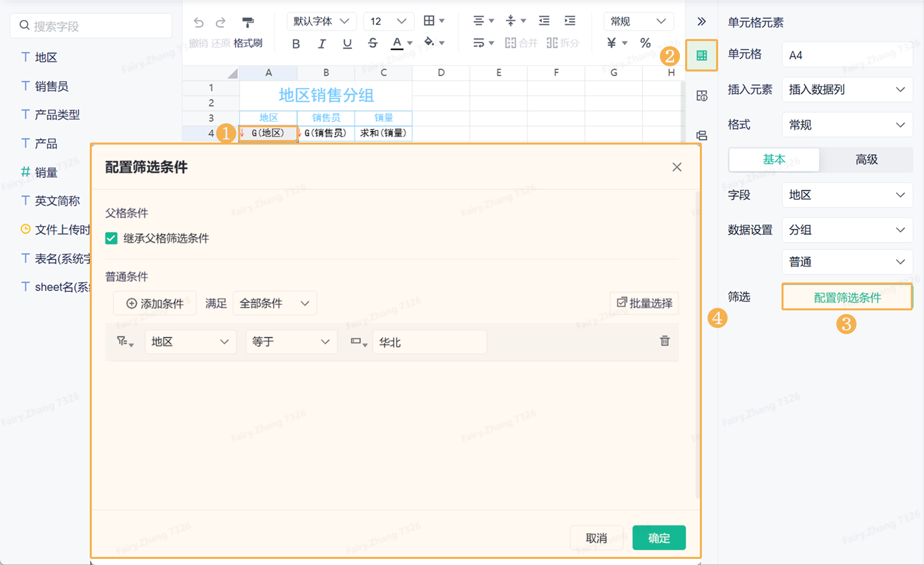Expand the 全部条件 dropdown
Screen dimensions: 924x565
(x=274, y=303)
